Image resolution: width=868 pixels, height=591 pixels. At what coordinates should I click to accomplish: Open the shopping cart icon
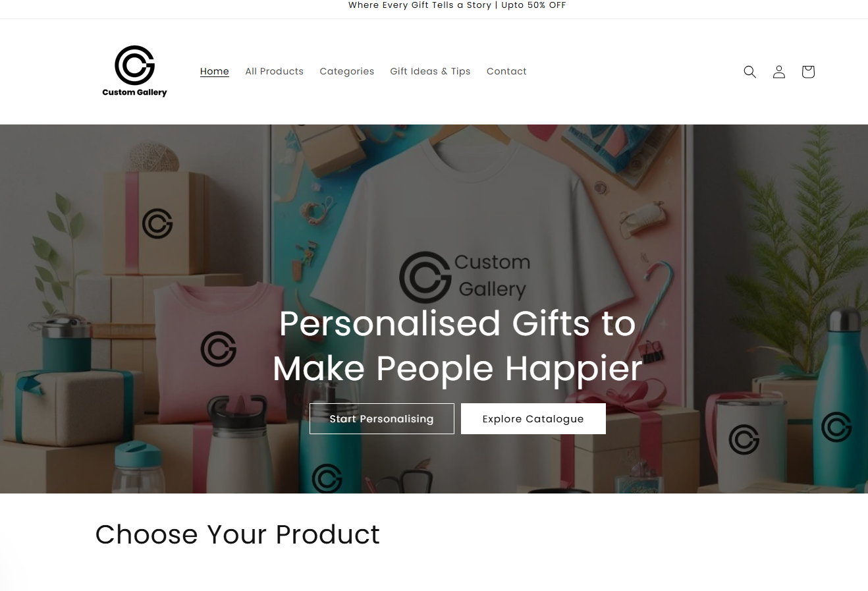click(808, 71)
